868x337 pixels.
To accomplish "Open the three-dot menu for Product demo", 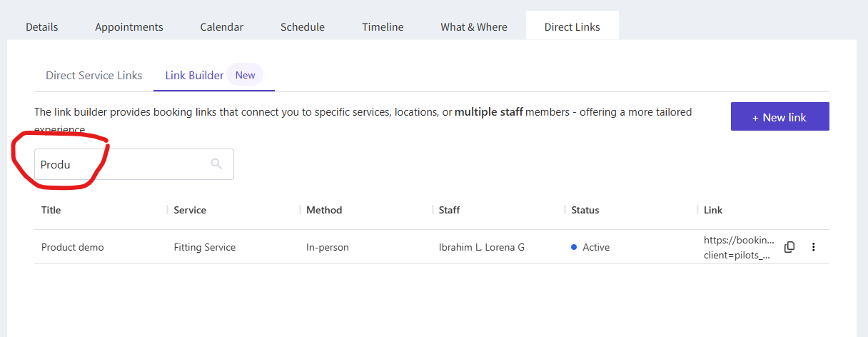I will click(x=813, y=247).
